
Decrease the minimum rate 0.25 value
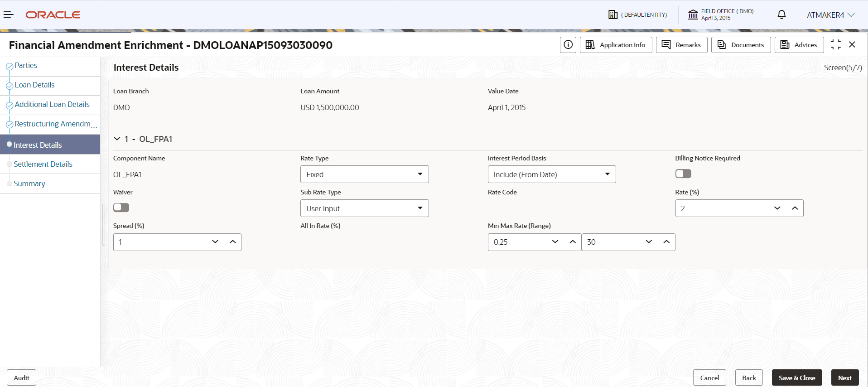click(x=555, y=242)
